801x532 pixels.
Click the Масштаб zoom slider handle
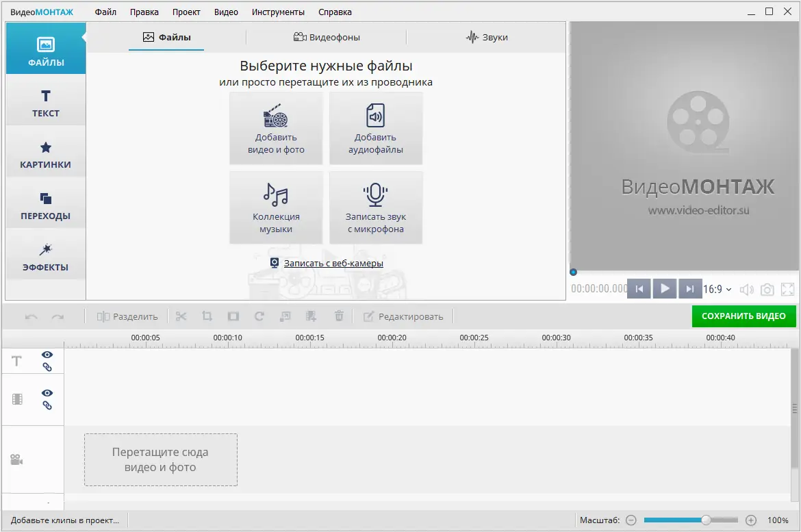pos(706,520)
